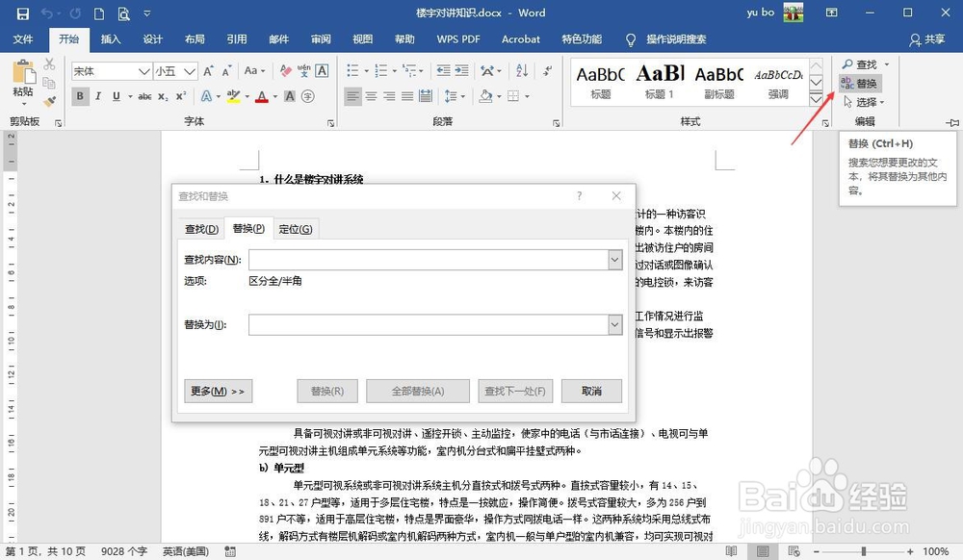Toggle the show/hide paragraph marks
This screenshot has width=963, height=560.
coord(548,71)
